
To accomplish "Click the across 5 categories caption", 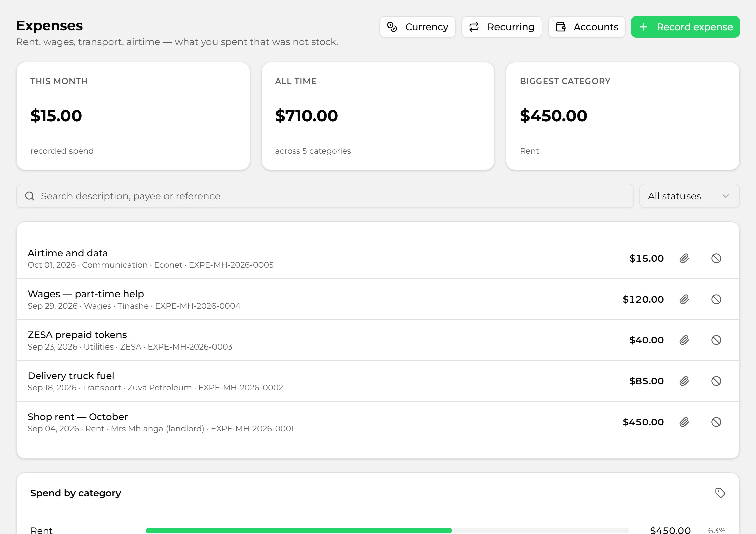I will tap(313, 151).
